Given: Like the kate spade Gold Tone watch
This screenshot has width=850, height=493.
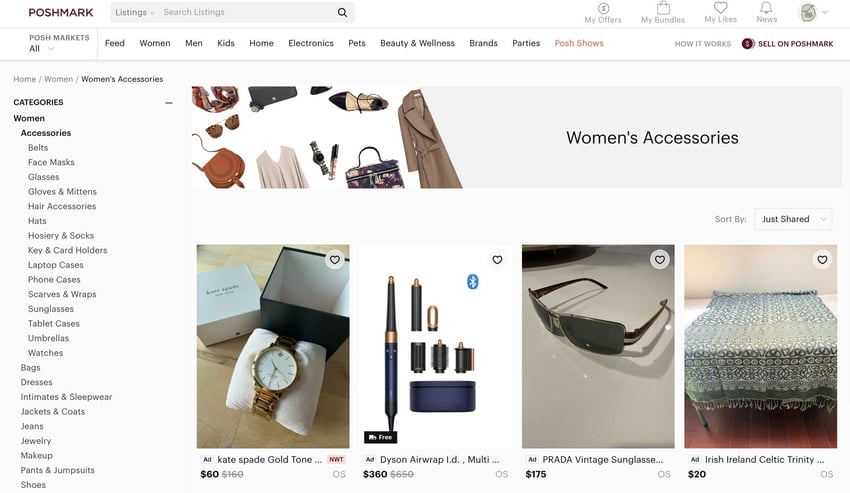Looking at the screenshot, I should tap(335, 260).
